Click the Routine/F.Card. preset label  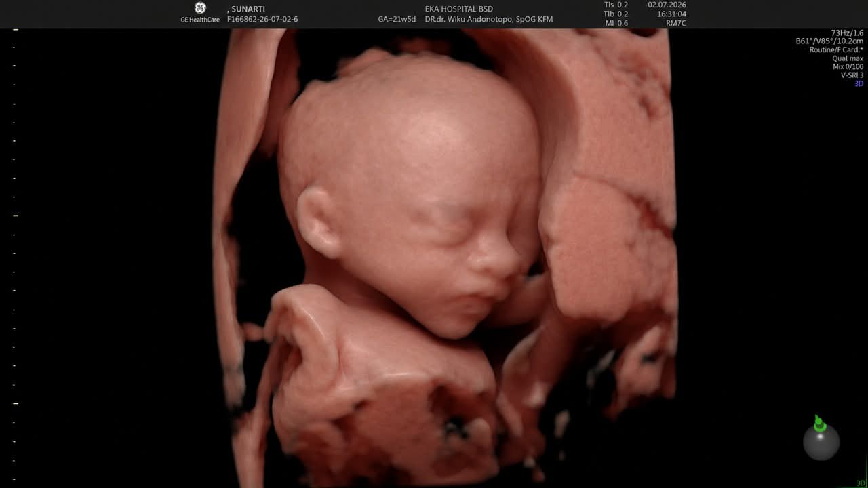[836, 50]
